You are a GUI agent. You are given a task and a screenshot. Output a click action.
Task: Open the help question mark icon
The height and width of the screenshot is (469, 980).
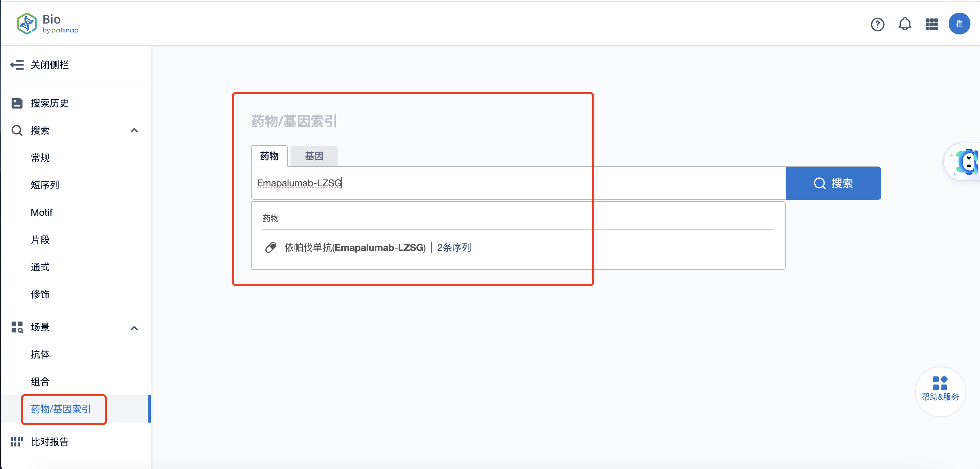click(x=878, y=24)
